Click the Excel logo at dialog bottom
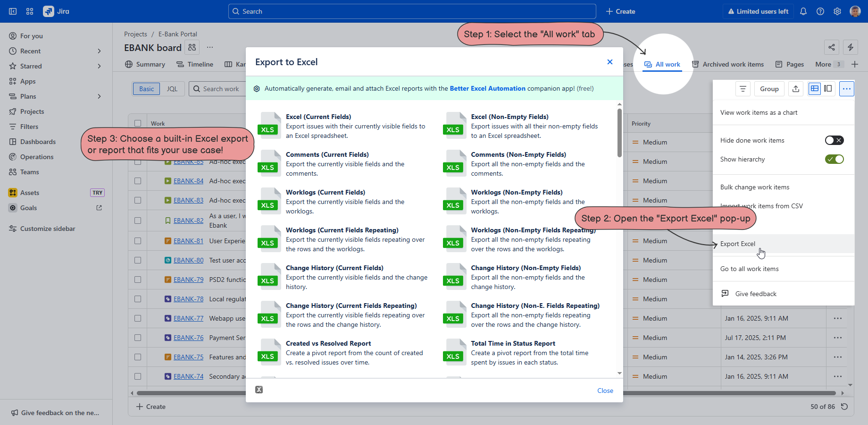The width and height of the screenshot is (868, 425). pyautogui.click(x=259, y=390)
